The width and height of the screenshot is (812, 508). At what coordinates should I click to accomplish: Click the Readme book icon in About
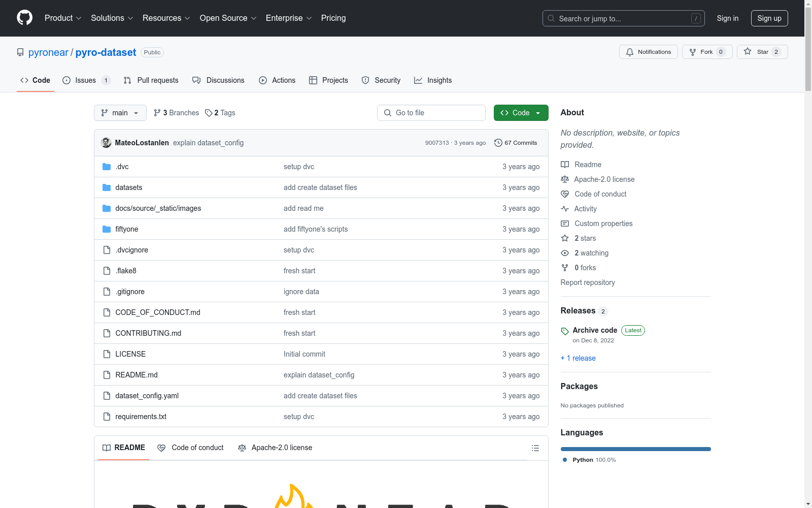click(x=565, y=165)
